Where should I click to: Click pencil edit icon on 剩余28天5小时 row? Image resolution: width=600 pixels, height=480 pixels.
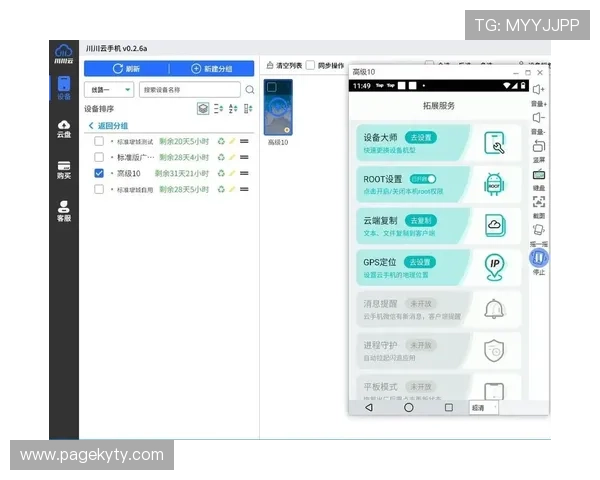point(232,189)
